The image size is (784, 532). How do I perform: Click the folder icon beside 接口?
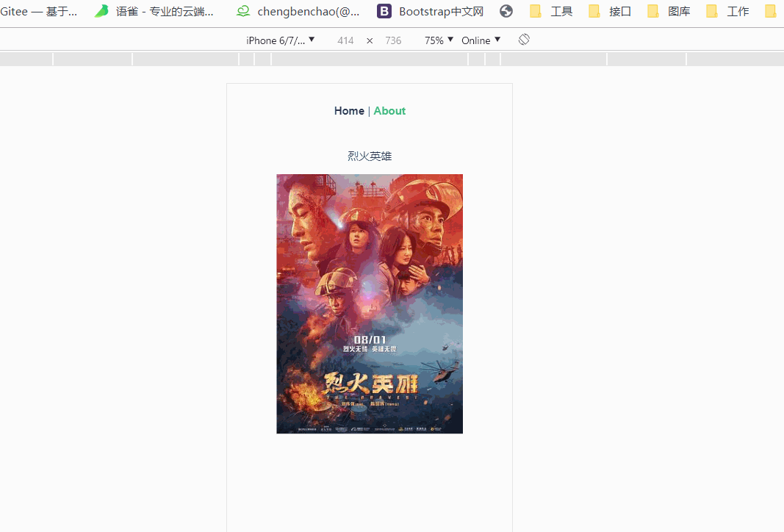594,11
